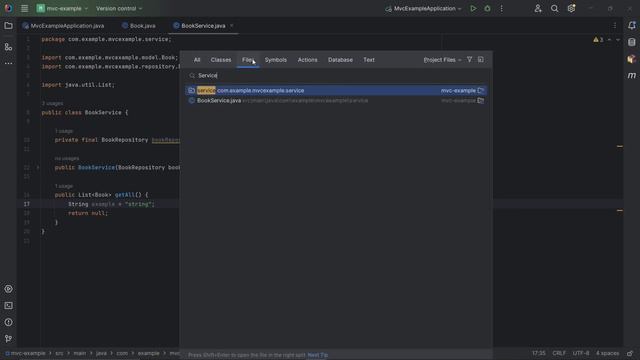Open MvcExampleApplication run configuration dropdown
This screenshot has width=640, height=360.
coord(423,9)
